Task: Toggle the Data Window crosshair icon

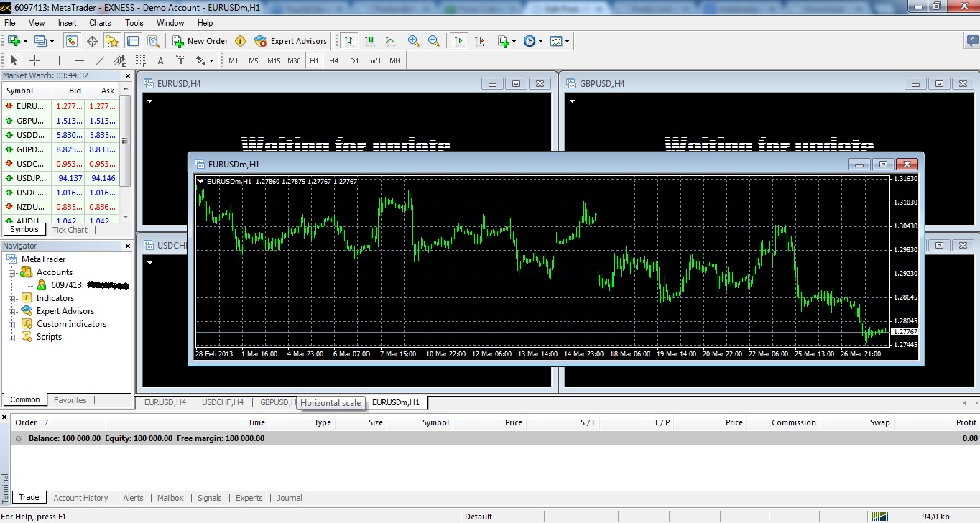Action: pos(92,41)
